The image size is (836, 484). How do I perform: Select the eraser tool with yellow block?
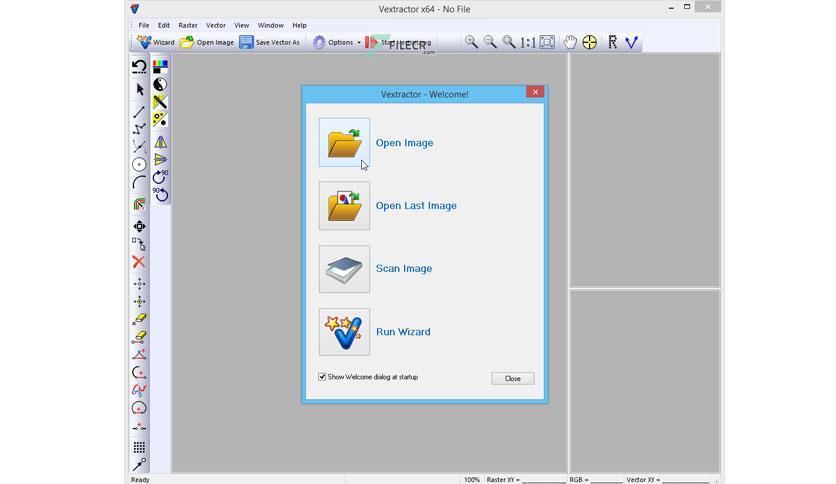[139, 319]
